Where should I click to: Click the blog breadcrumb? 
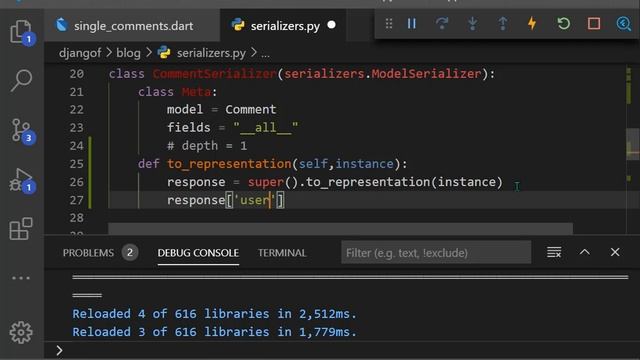pyautogui.click(x=128, y=53)
